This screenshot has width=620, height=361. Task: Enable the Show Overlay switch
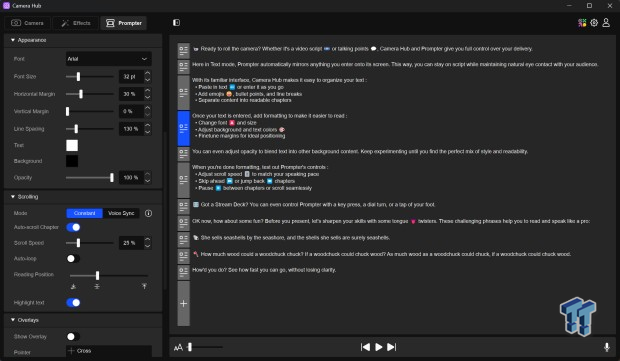coord(73,336)
